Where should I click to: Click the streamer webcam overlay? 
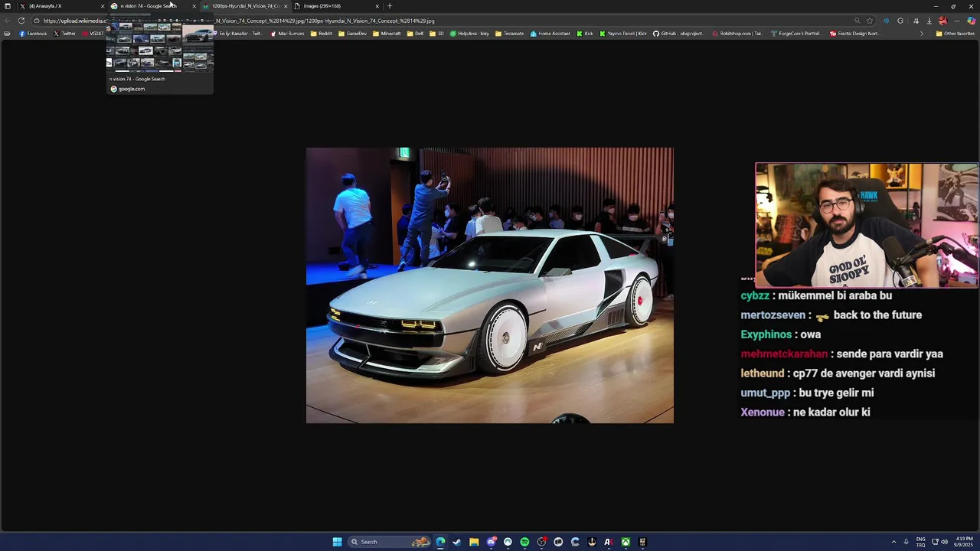click(867, 225)
